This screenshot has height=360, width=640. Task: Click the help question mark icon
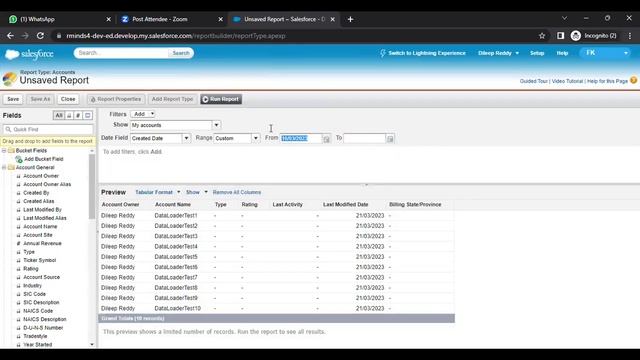point(633,80)
